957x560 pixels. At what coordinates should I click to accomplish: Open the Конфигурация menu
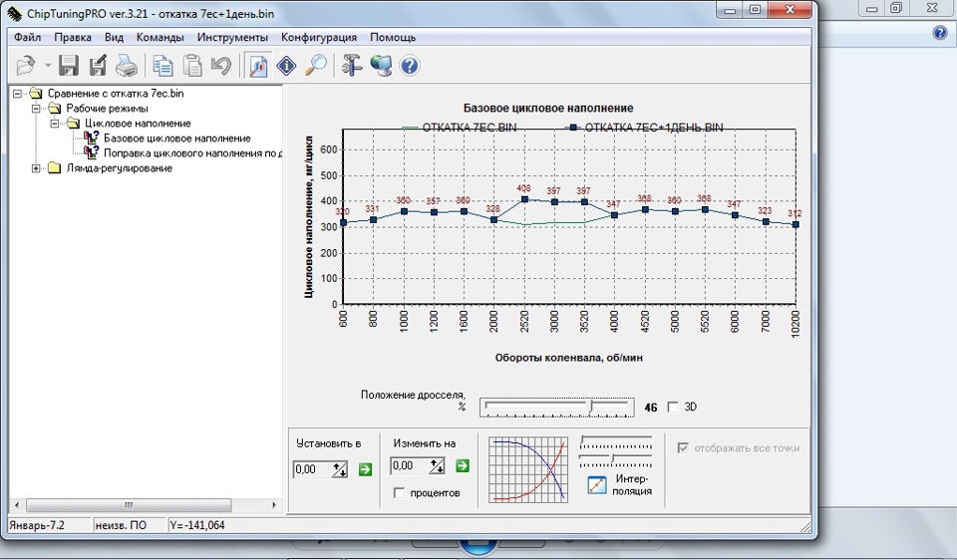point(318,38)
